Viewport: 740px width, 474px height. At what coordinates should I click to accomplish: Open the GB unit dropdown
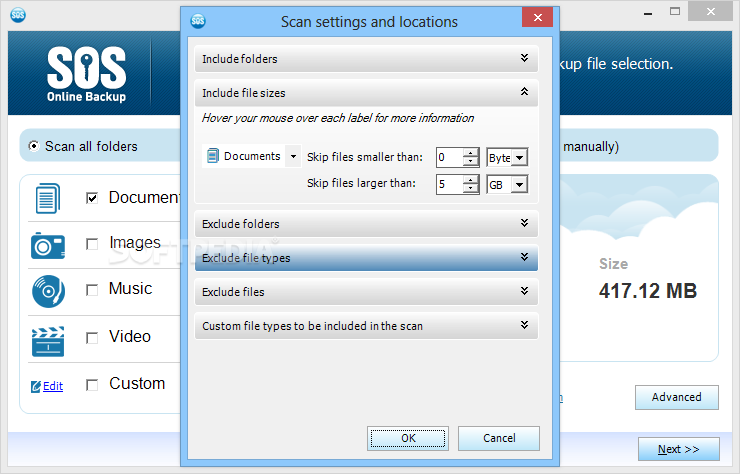[x=519, y=185]
